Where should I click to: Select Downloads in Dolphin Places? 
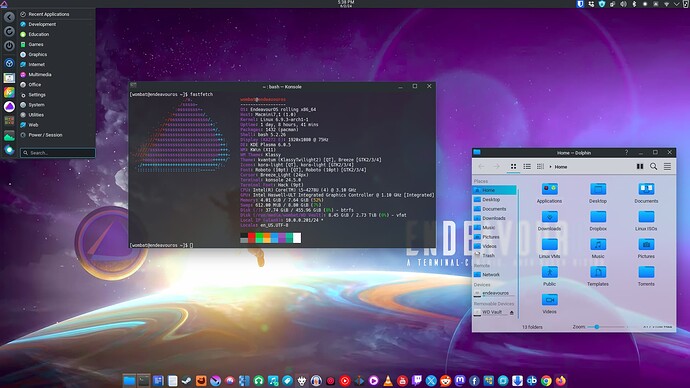[x=495, y=218]
